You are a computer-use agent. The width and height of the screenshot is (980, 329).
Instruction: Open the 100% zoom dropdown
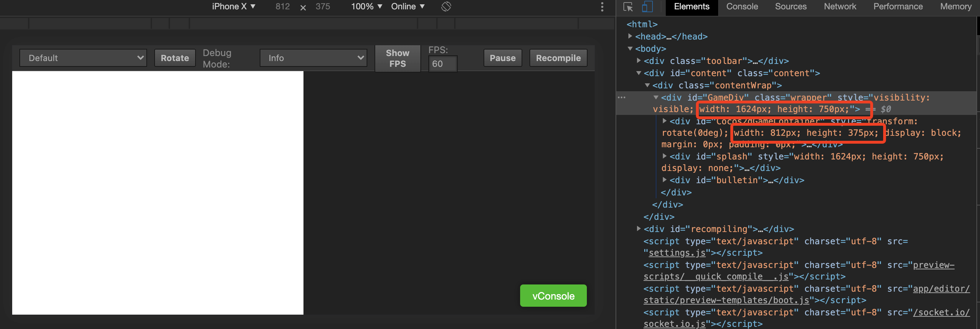[367, 6]
